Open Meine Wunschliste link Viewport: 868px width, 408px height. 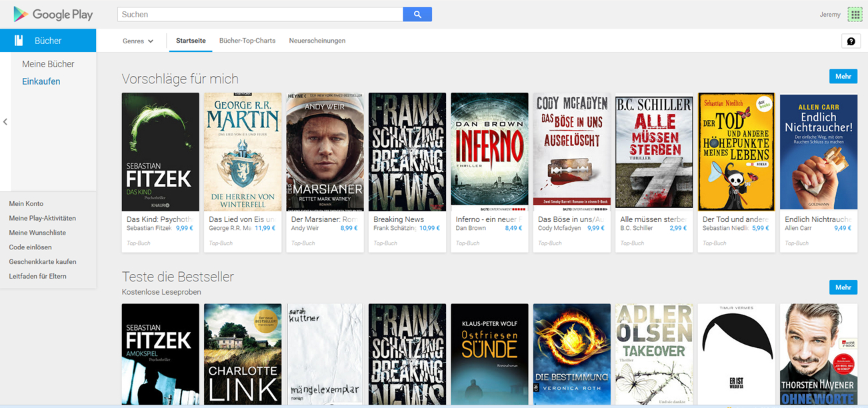point(37,233)
